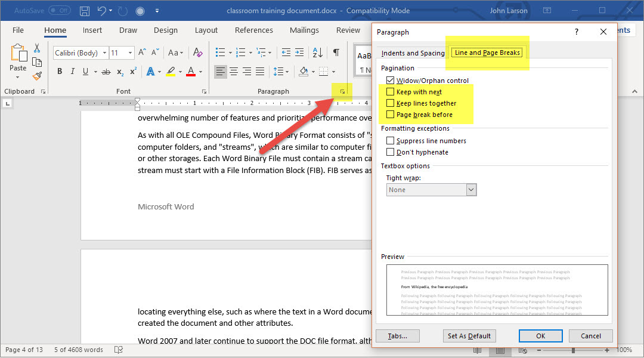Apply Italic formatting
644x358 pixels.
coord(73,72)
